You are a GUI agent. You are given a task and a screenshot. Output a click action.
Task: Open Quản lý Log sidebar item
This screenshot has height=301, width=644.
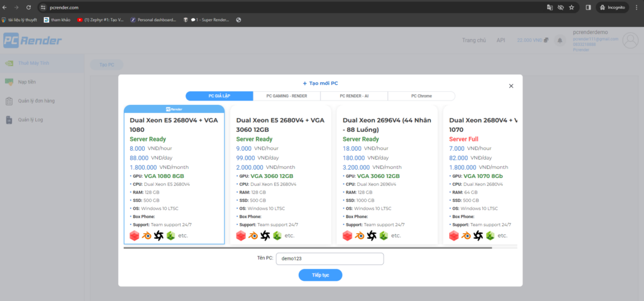click(42, 120)
